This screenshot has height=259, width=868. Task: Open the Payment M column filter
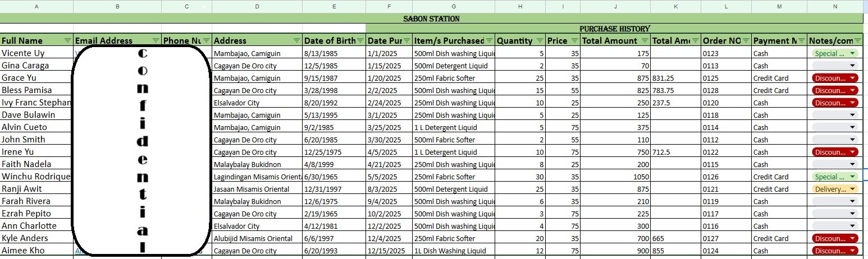click(802, 40)
